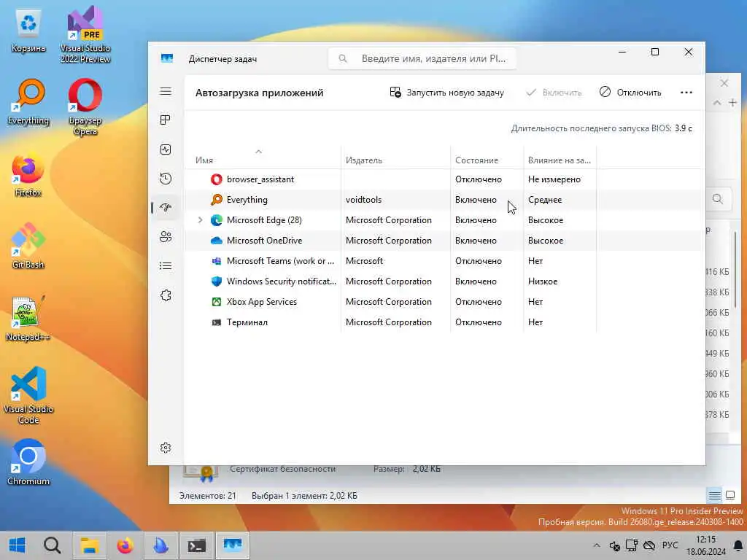
Task: Open Performance page in sidebar
Action: point(166,149)
